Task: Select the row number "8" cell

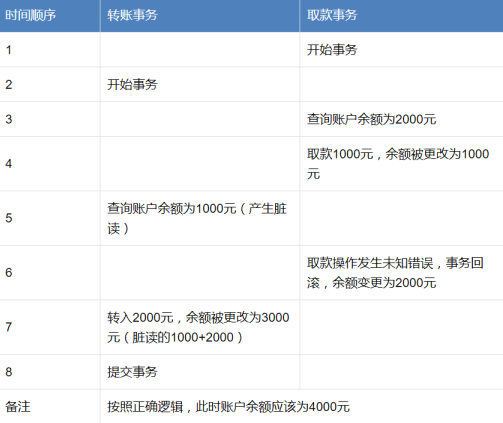Action: click(x=50, y=372)
